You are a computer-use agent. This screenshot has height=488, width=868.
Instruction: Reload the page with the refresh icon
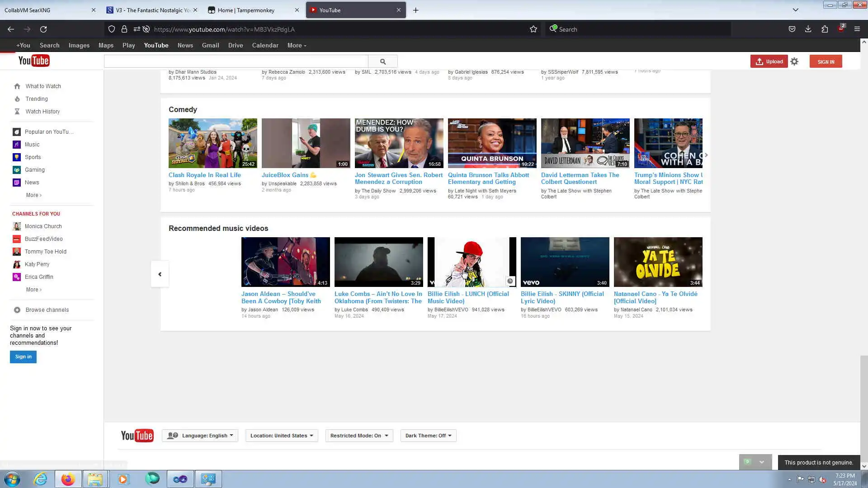pyautogui.click(x=43, y=29)
